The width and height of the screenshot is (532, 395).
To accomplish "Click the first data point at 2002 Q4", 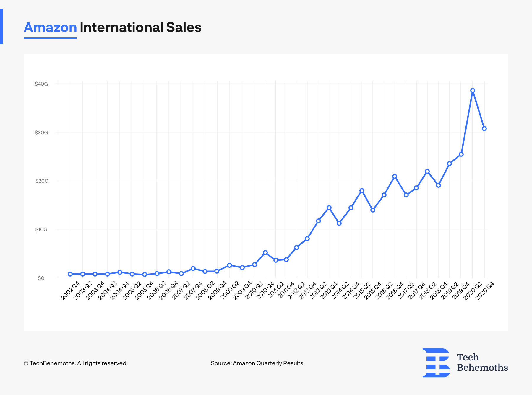I will (x=70, y=274).
